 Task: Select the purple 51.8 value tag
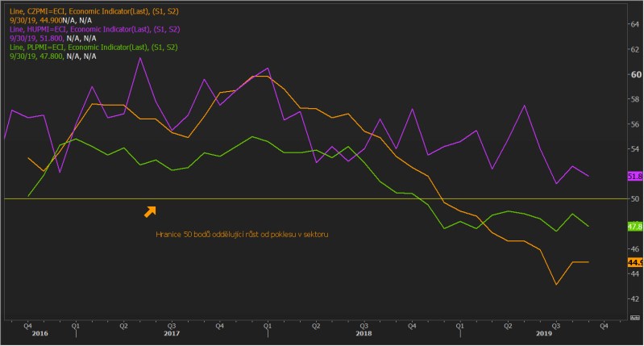pyautogui.click(x=634, y=177)
